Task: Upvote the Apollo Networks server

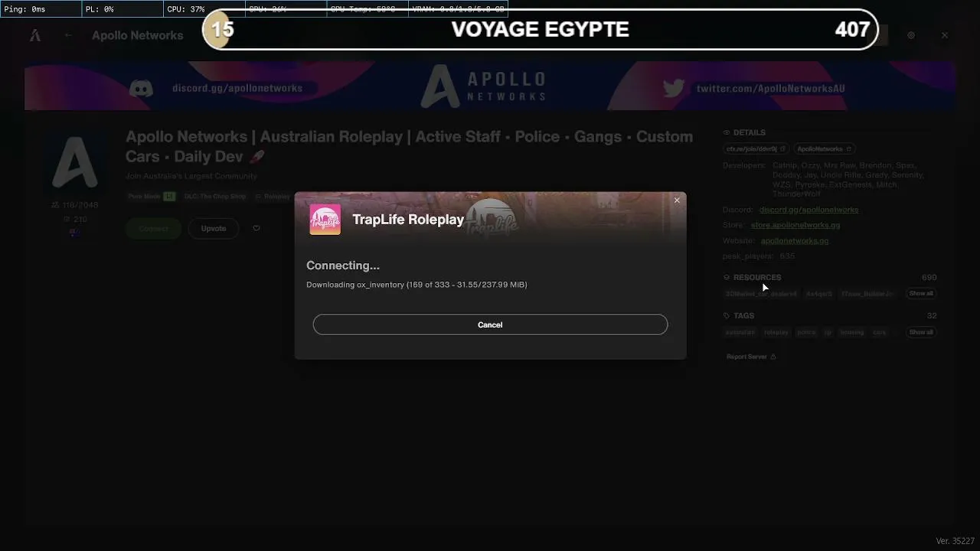Action: pos(214,228)
